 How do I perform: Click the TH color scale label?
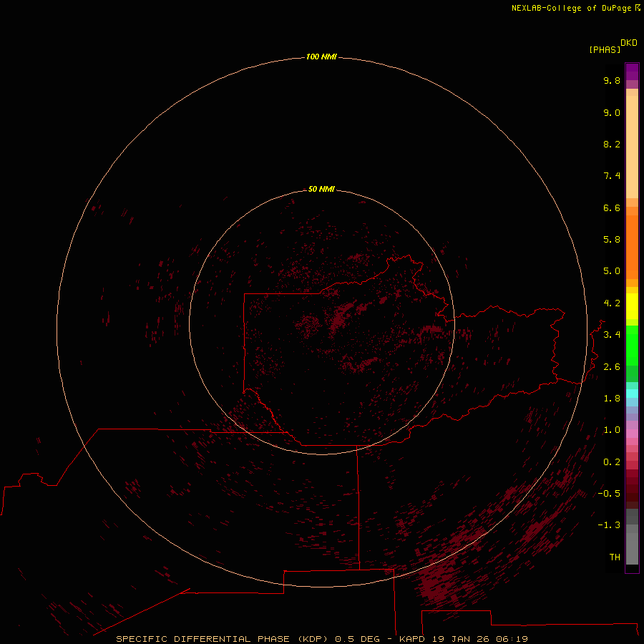[615, 557]
